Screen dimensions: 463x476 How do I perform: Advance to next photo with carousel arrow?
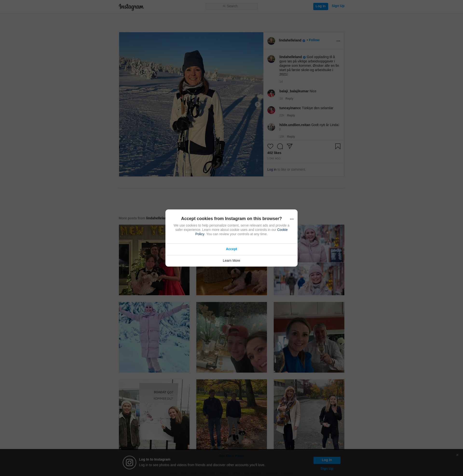(x=258, y=104)
